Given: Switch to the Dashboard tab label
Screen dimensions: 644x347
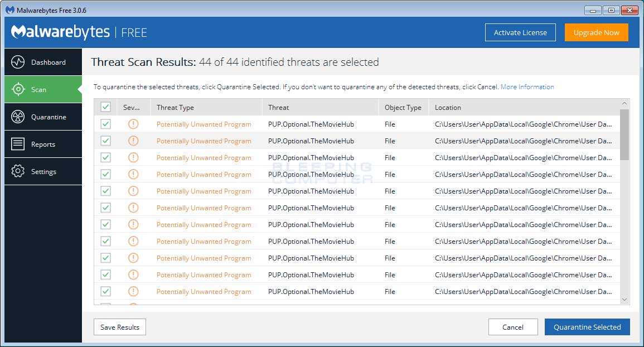Looking at the screenshot, I should [49, 62].
